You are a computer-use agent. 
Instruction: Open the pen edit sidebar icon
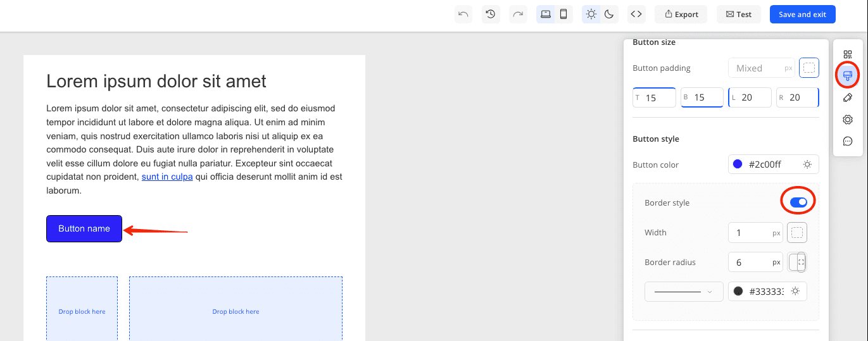pos(848,97)
